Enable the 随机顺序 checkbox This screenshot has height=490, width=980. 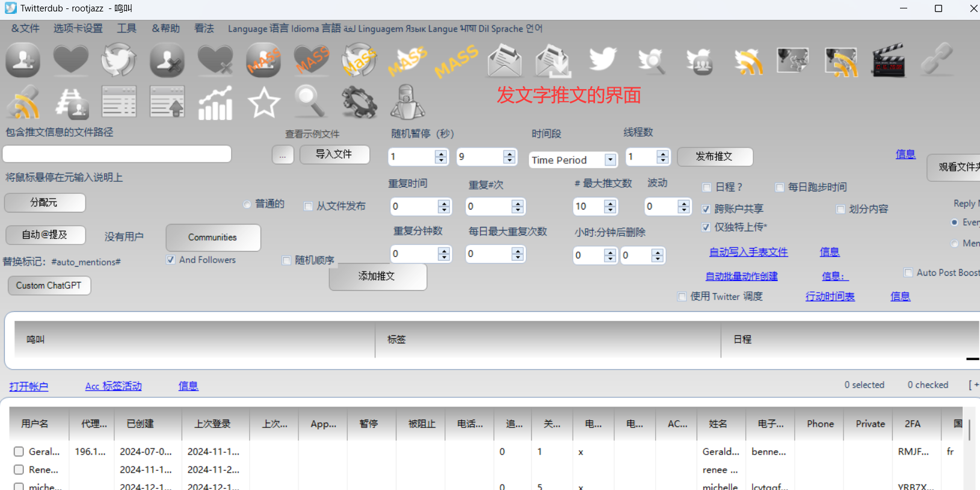(286, 260)
